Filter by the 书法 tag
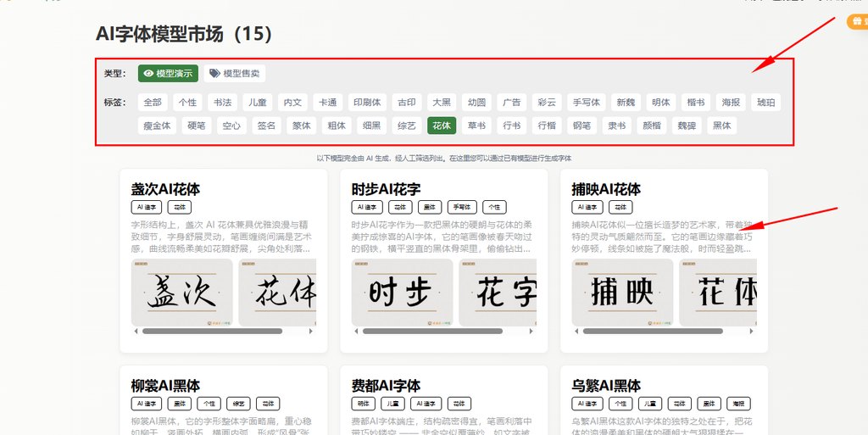The image size is (868, 435). pos(223,103)
